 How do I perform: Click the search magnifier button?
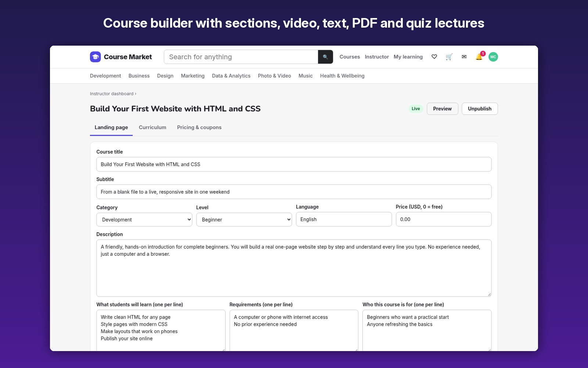click(325, 57)
